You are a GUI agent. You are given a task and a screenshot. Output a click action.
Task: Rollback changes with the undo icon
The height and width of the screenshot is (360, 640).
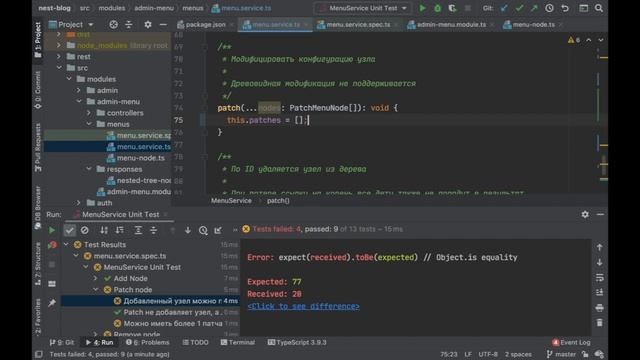pyautogui.click(x=565, y=8)
